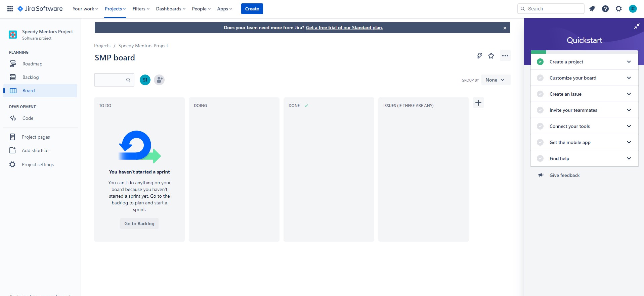Open the Group by None dropdown
The image size is (644, 296).
point(496,80)
